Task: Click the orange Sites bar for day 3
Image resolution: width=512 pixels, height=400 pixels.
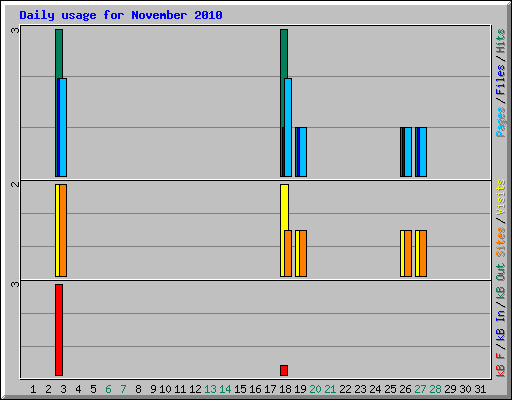Action: coord(63,230)
